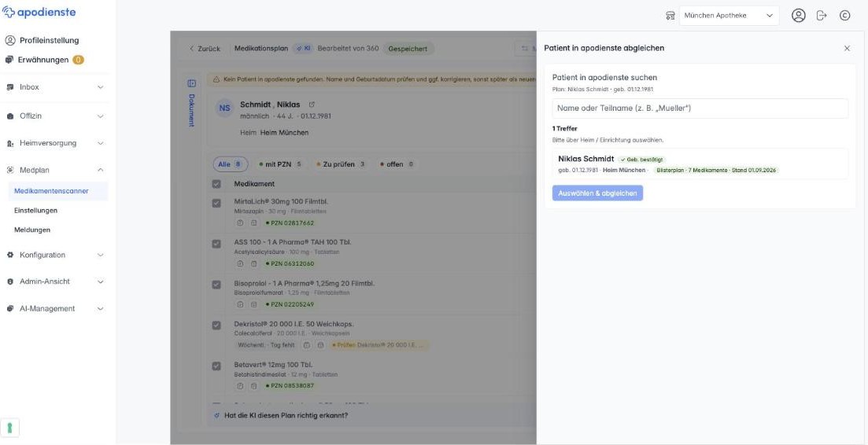Go back with the Zurück button
Image resolution: width=868 pixels, height=445 pixels.
[205, 49]
